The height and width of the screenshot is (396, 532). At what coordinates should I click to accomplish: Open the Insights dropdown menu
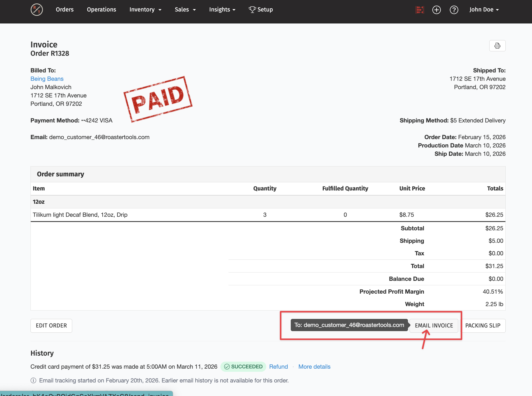(x=222, y=10)
